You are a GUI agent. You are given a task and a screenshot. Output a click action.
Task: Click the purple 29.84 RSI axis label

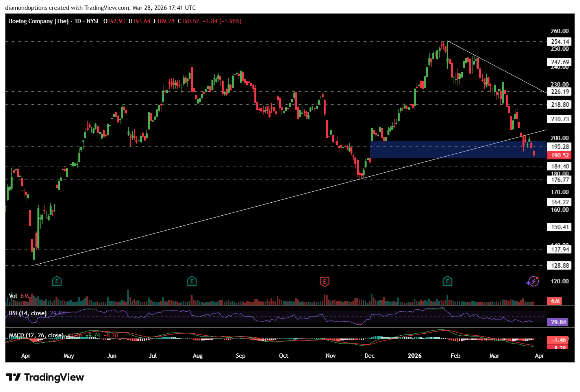558,322
